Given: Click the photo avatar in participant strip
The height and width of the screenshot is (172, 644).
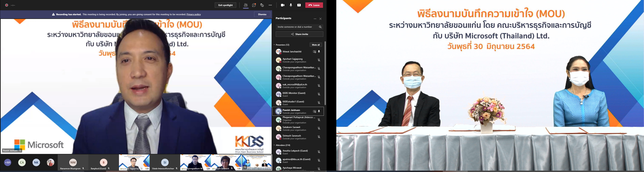Looking at the screenshot, I should 51,162.
